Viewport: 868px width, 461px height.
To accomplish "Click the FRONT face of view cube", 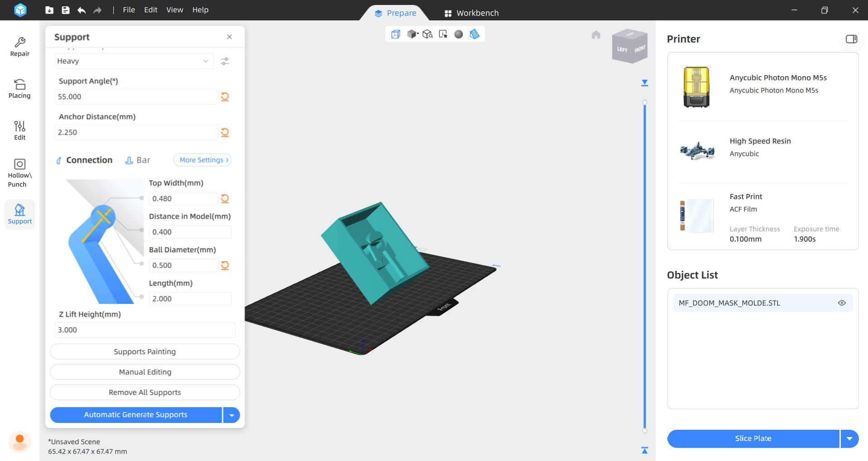I will [640, 48].
